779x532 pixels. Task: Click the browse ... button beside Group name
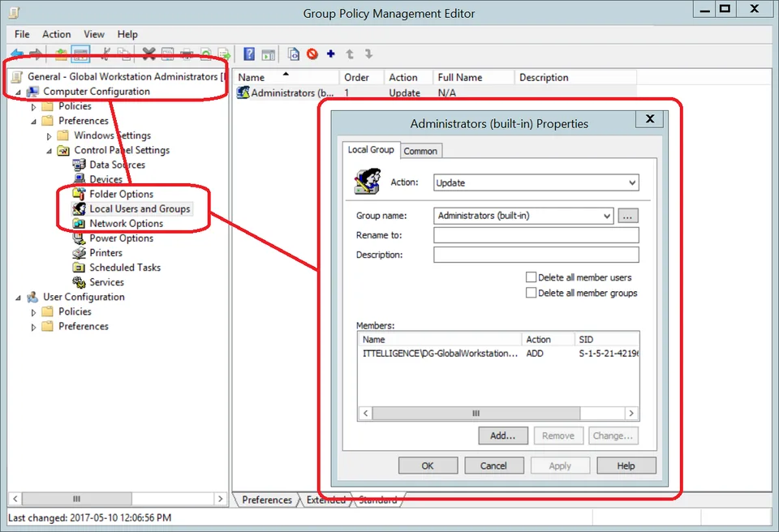[628, 216]
